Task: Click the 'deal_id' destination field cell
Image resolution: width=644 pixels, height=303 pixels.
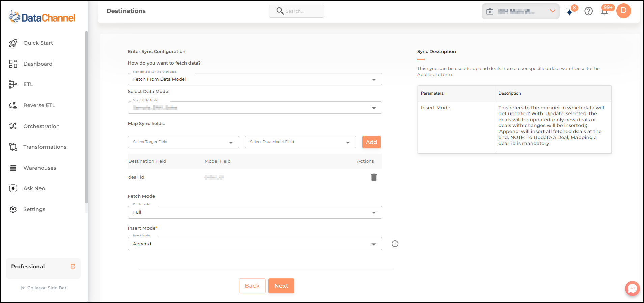Action: pos(136,177)
